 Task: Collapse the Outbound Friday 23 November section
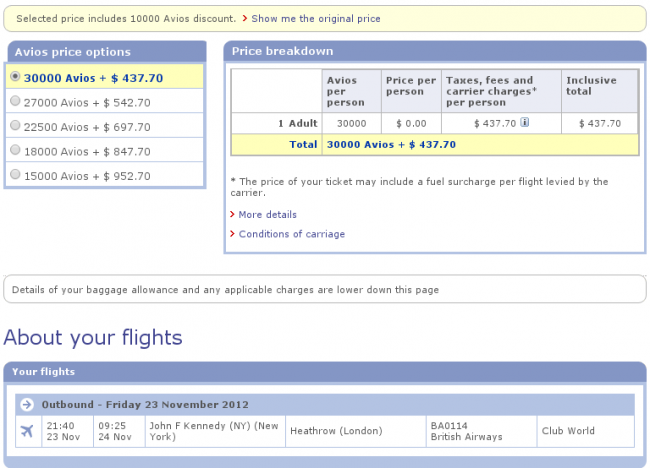(144, 405)
